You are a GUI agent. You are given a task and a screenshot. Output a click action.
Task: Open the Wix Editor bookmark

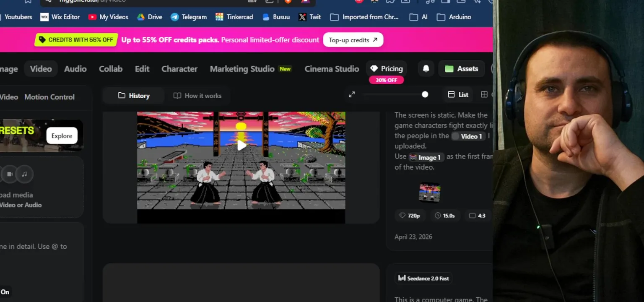click(60, 17)
